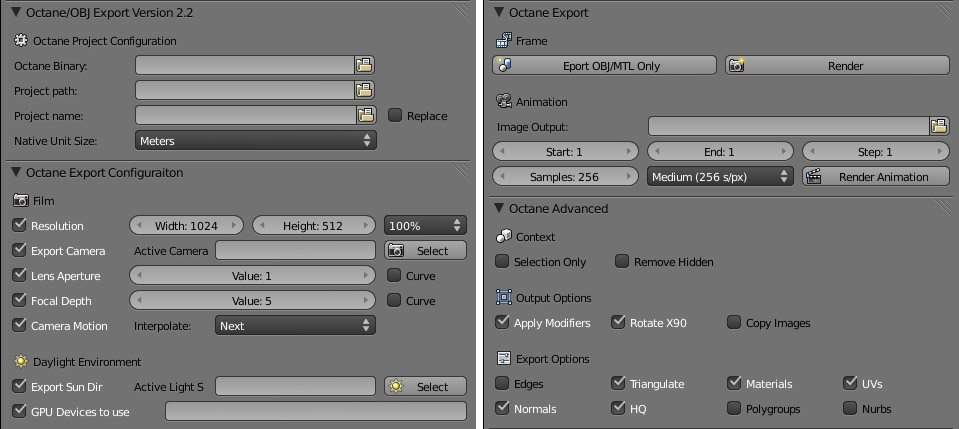959x429 pixels.
Task: Click Select button for Active Camera
Action: click(425, 251)
